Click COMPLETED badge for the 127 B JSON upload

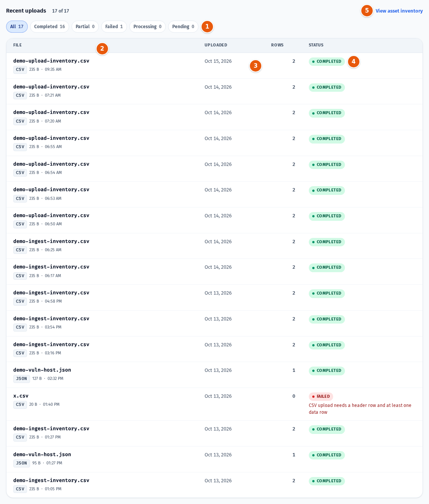327,371
